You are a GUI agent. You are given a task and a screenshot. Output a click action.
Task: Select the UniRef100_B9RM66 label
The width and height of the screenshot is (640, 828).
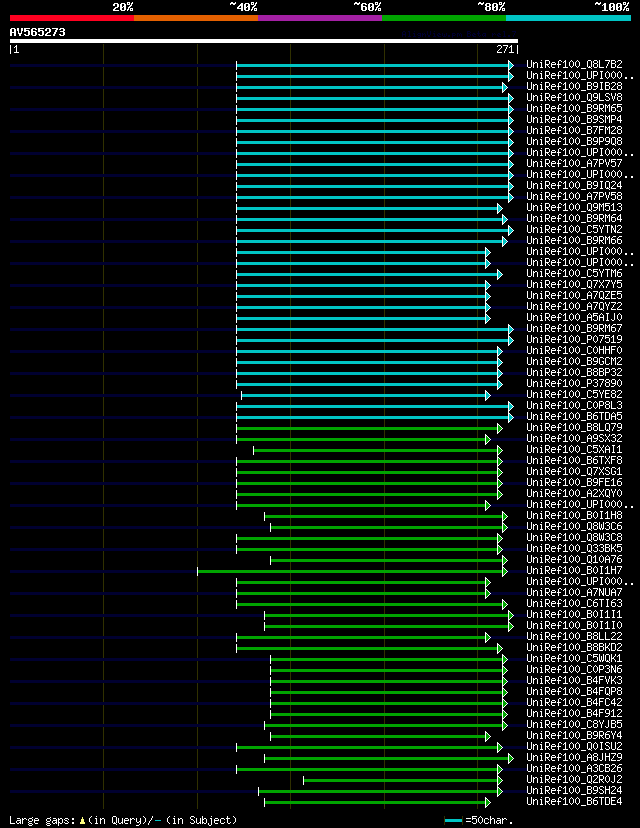tap(575, 241)
